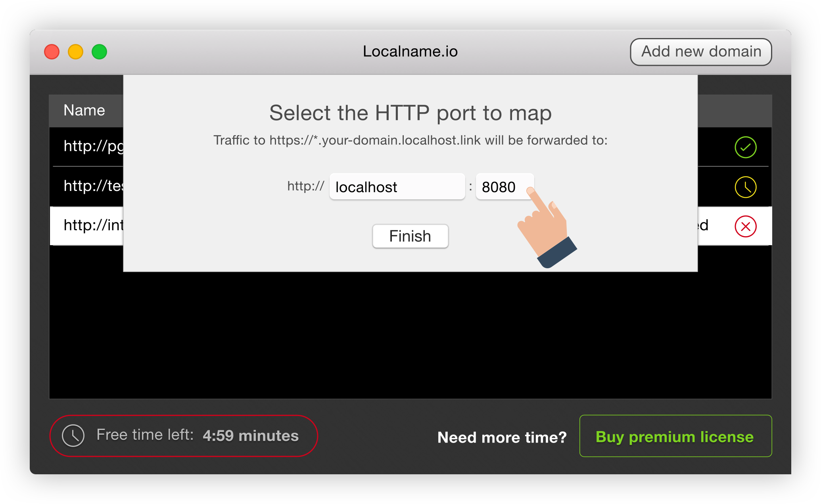Click the Select the HTTP port heading
The height and width of the screenshot is (504, 821).
pos(410,113)
